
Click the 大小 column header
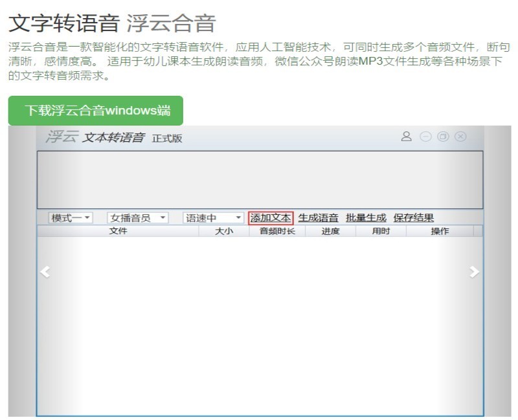224,231
